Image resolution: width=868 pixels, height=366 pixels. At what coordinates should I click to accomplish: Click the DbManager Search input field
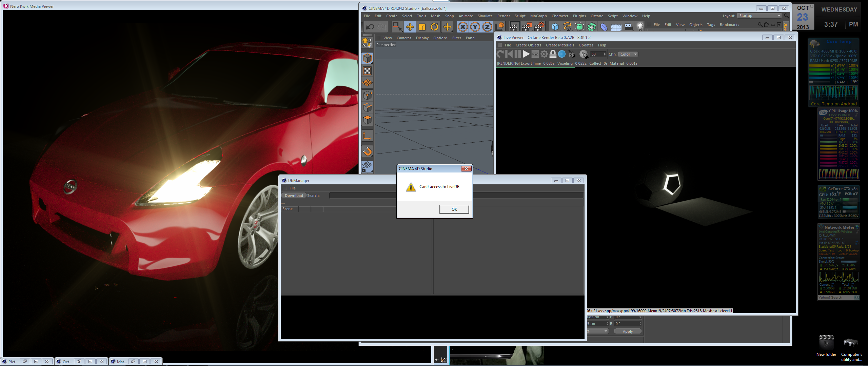[x=362, y=196]
